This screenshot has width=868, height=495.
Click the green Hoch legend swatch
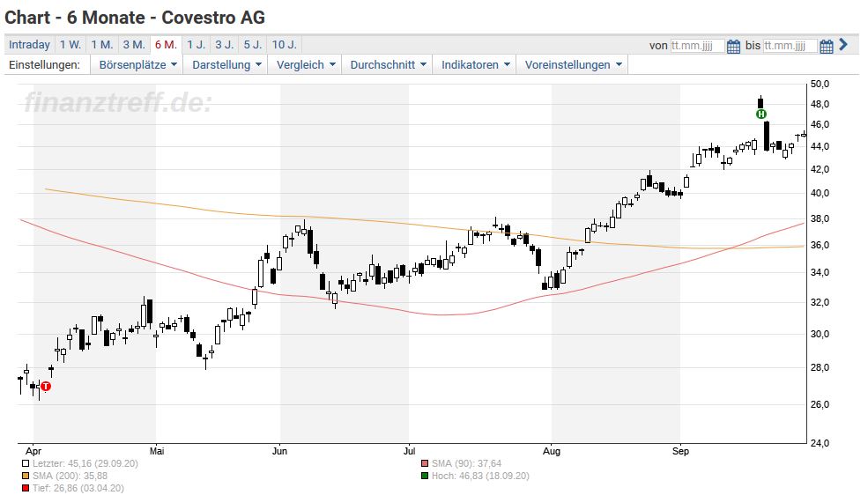coord(425,477)
